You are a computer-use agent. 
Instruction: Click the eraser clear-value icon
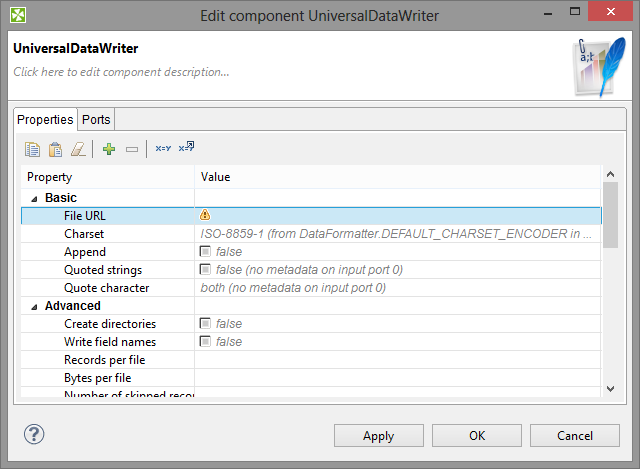pyautogui.click(x=77, y=149)
